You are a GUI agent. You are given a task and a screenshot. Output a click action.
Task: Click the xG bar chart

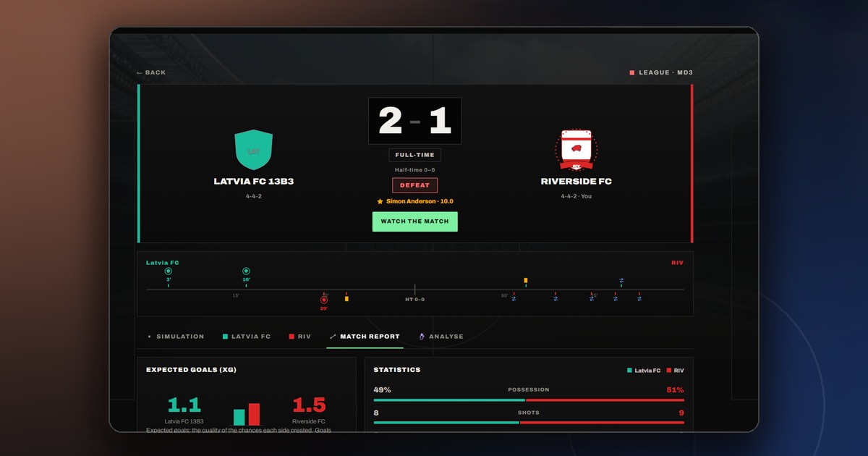(x=247, y=415)
